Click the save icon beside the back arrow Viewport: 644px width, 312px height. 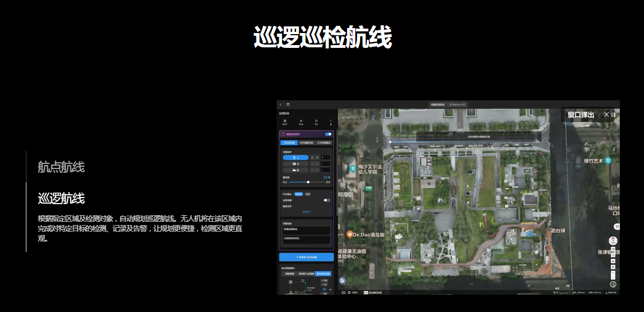pos(288,105)
